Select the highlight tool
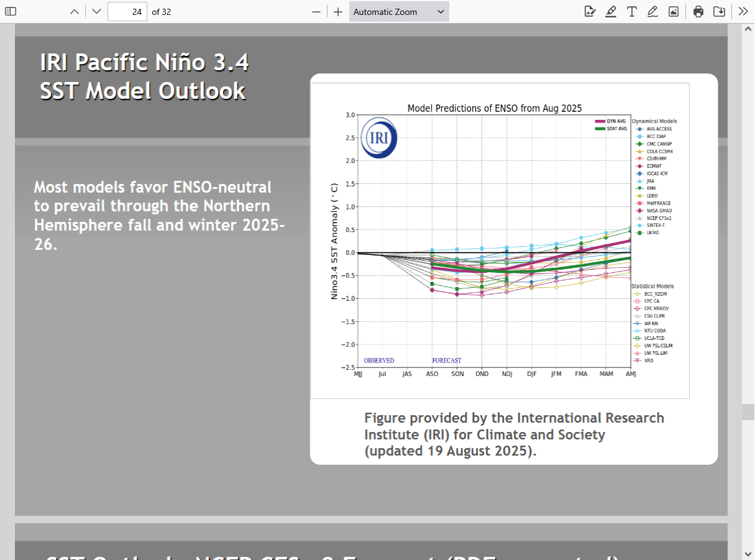The image size is (755, 560). [611, 11]
